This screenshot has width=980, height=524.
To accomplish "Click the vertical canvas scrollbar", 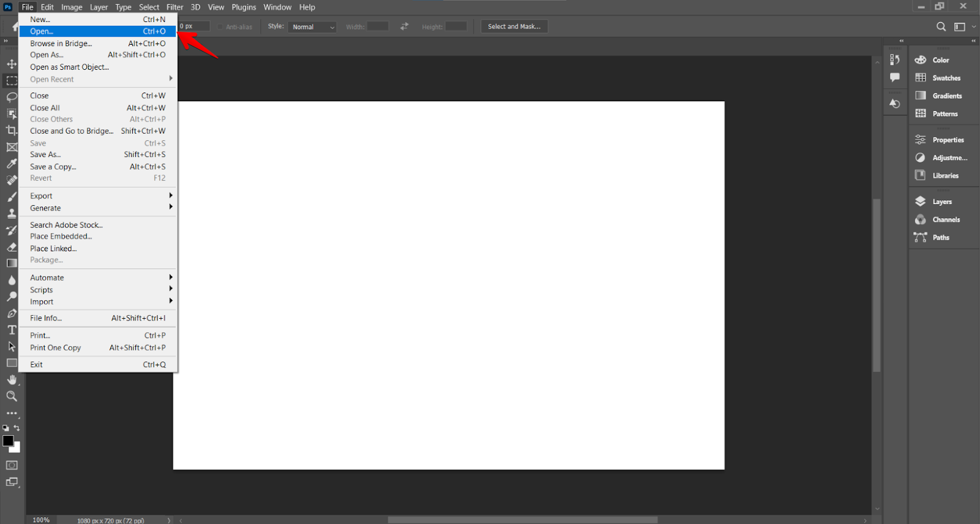I will 876,285.
